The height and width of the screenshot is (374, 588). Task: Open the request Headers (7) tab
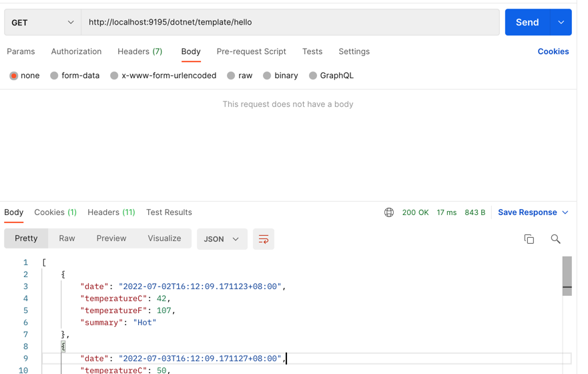[140, 51]
